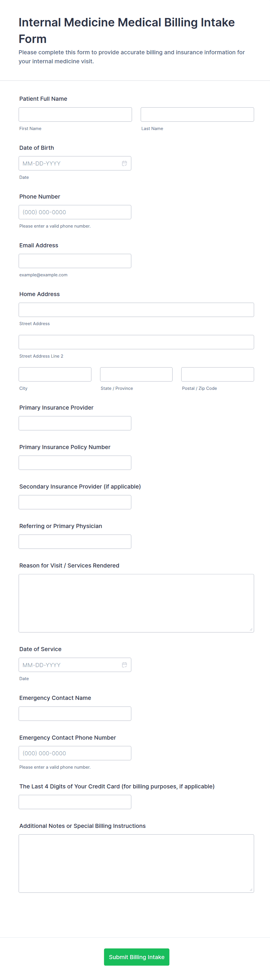This screenshot has width=270, height=980.
Task: Click the credit card last 4 digits field
Action: click(75, 802)
